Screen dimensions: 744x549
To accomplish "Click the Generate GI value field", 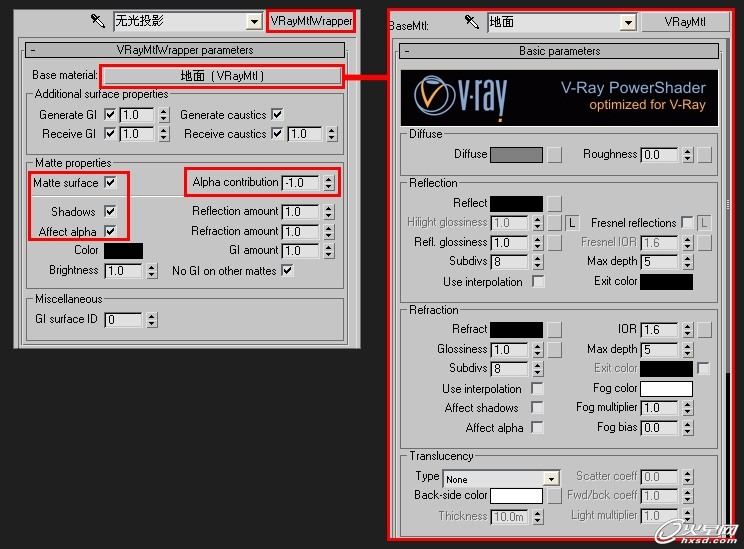I will pos(137,115).
